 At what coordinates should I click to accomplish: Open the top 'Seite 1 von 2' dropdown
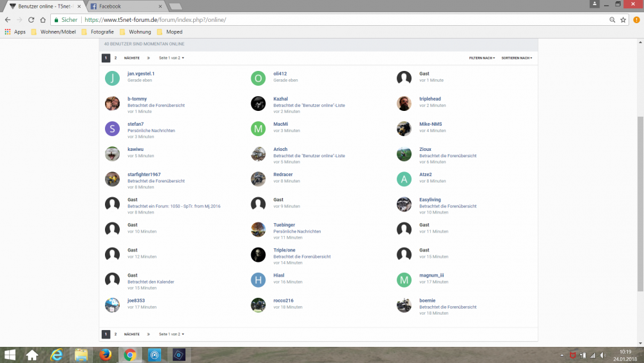(x=171, y=58)
